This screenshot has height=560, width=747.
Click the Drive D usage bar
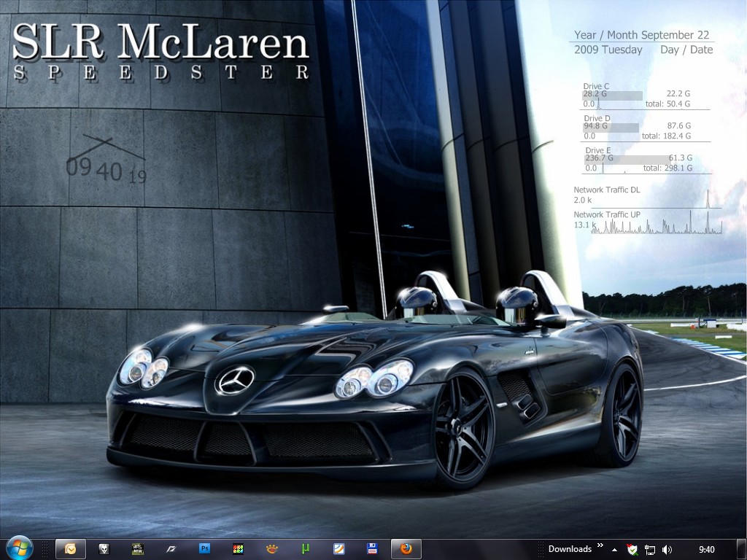(x=611, y=127)
